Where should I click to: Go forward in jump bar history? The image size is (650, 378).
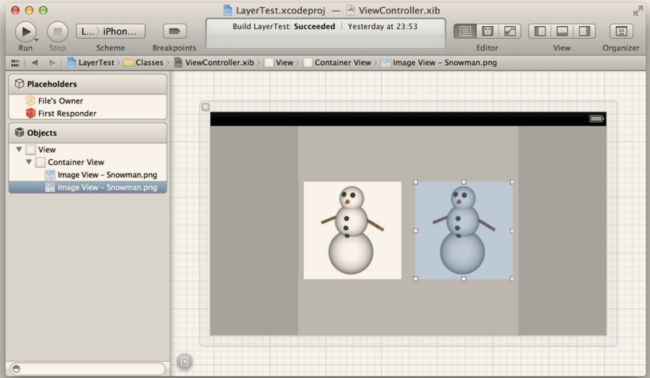click(52, 63)
